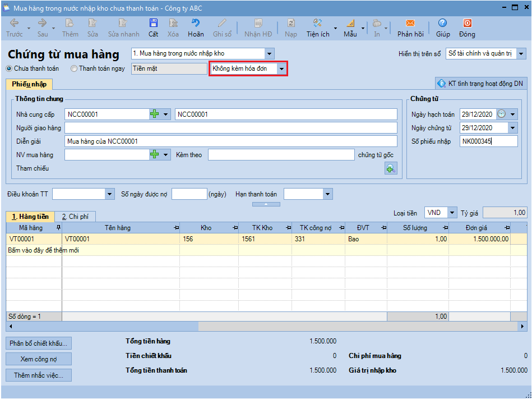Open Ngày hạch toán date dropdown
Viewport: 532px width, 399px height.
(513, 114)
